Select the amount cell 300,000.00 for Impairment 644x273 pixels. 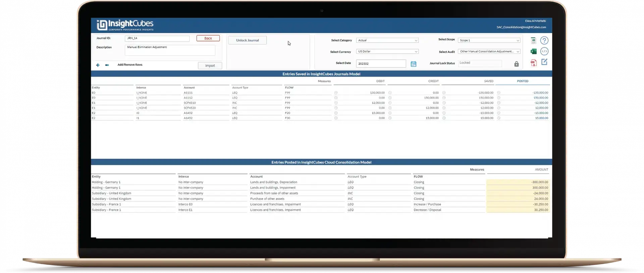[518, 188]
